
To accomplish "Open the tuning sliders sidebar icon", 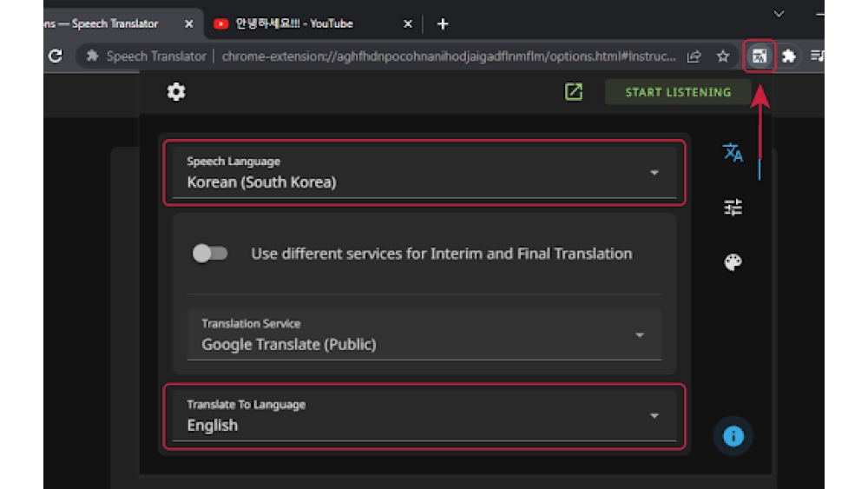I will [x=733, y=207].
